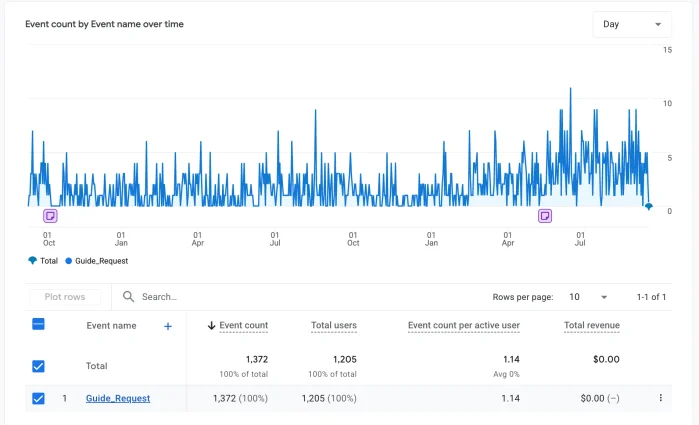This screenshot has height=425, width=699.
Task: Sort by the Event count column header
Action: click(x=243, y=326)
